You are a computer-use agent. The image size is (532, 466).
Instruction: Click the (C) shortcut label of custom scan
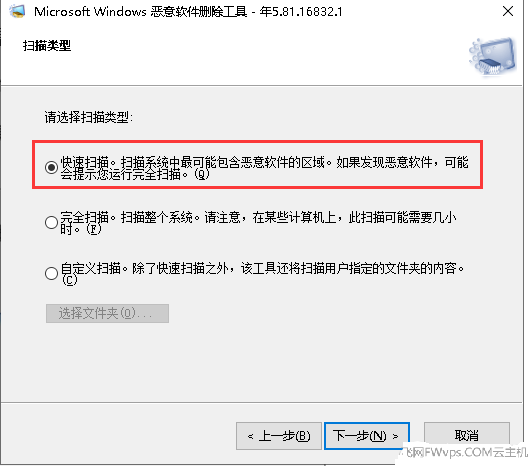pos(69,280)
